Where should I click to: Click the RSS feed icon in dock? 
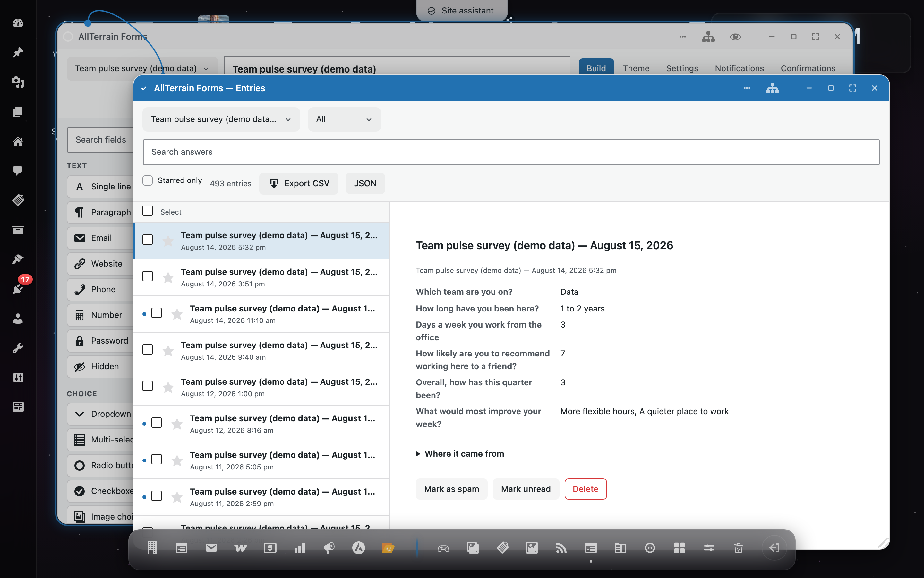click(x=561, y=548)
